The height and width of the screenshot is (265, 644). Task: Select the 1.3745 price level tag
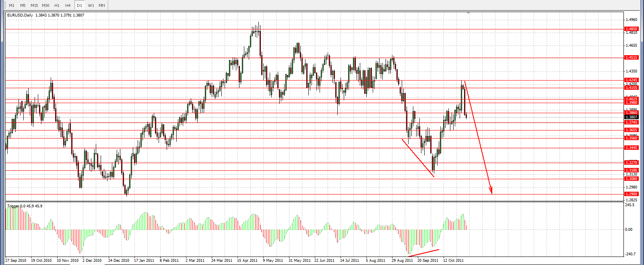point(632,122)
